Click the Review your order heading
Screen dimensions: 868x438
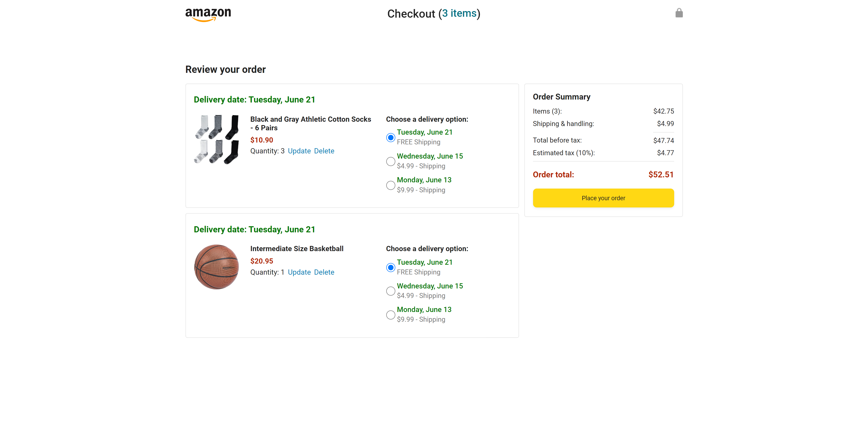pos(225,69)
